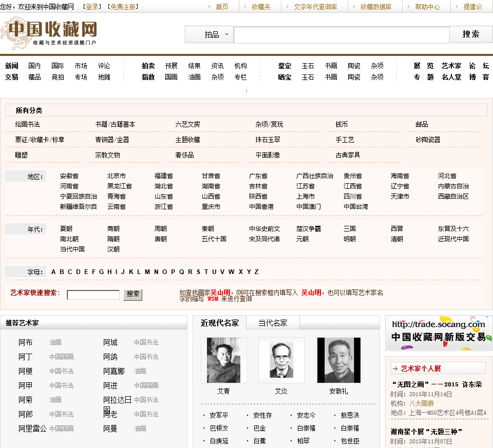
Task: Open the 地摊 navigation link
Action: [104, 77]
